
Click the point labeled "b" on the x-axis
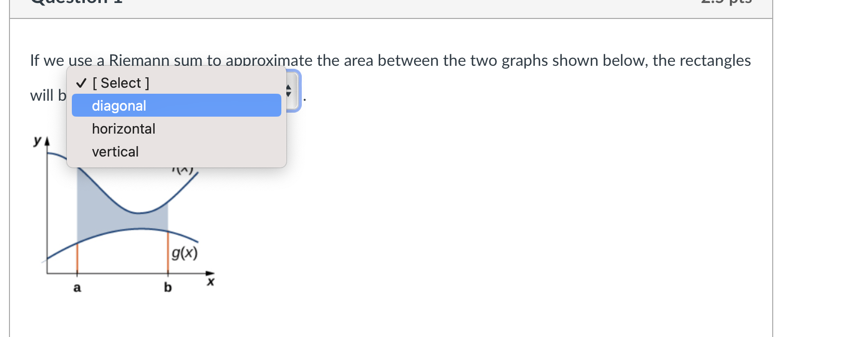pos(168,288)
